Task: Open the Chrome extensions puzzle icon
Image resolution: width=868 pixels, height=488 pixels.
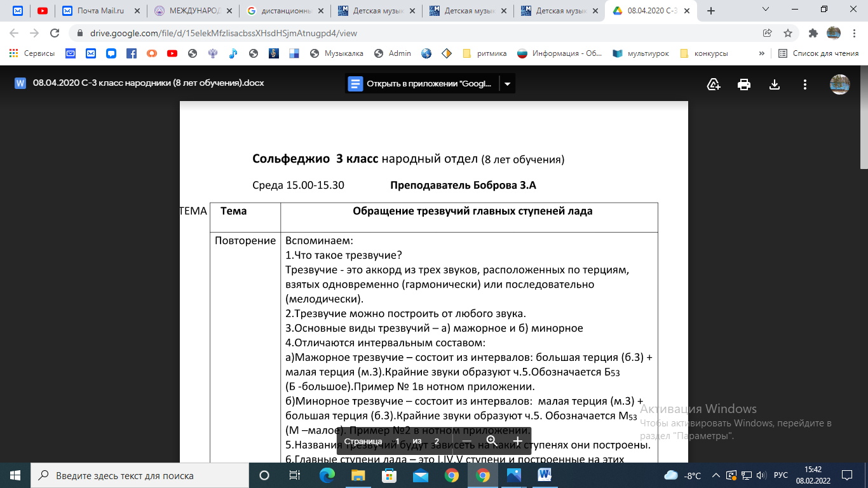Action: (x=813, y=33)
